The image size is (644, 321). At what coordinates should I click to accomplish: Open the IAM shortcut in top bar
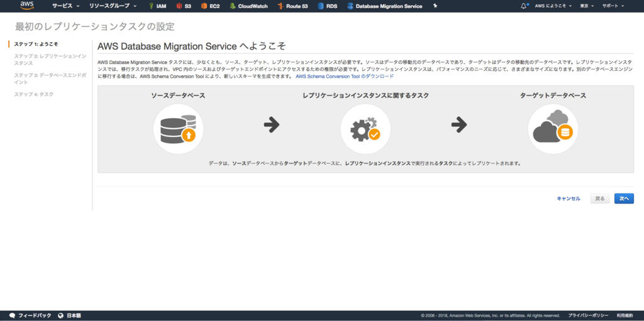[157, 6]
